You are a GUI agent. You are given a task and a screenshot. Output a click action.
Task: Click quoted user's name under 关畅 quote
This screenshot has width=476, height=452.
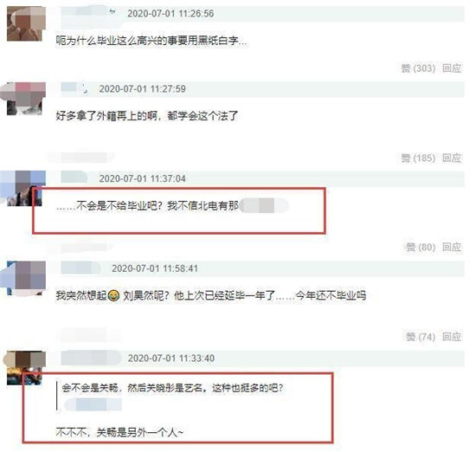point(93,405)
